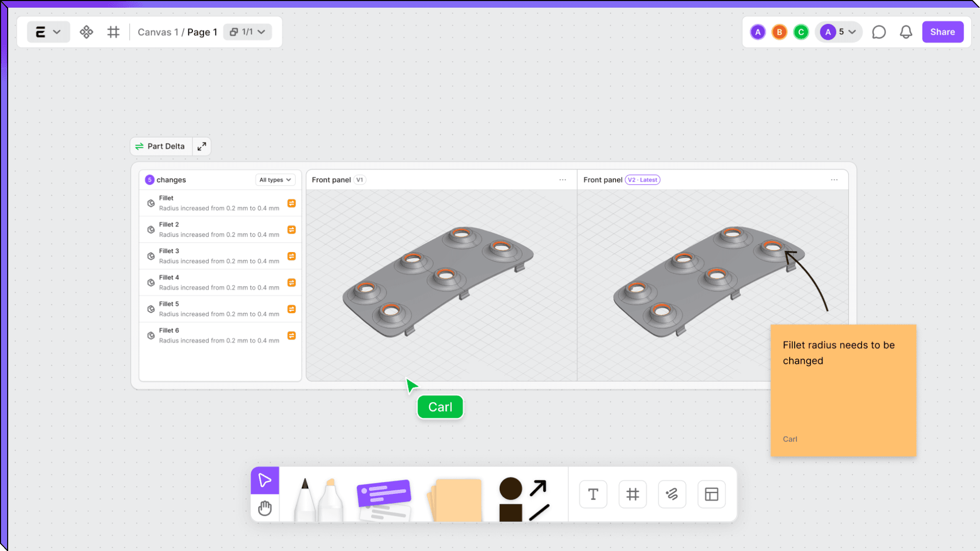Click orange modified badge on Fillet row
Image resolution: width=980 pixels, height=551 pixels.
click(291, 203)
